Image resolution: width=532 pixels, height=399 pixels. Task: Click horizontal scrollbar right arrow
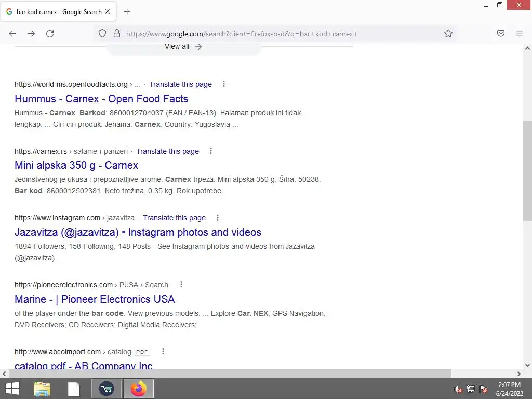coord(519,374)
